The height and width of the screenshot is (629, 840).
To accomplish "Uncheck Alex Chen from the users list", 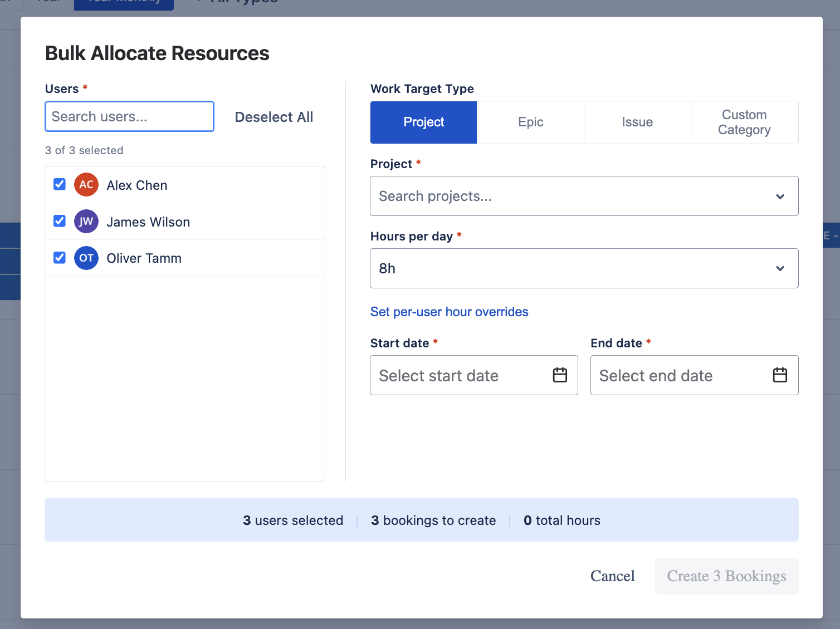I will [x=59, y=184].
